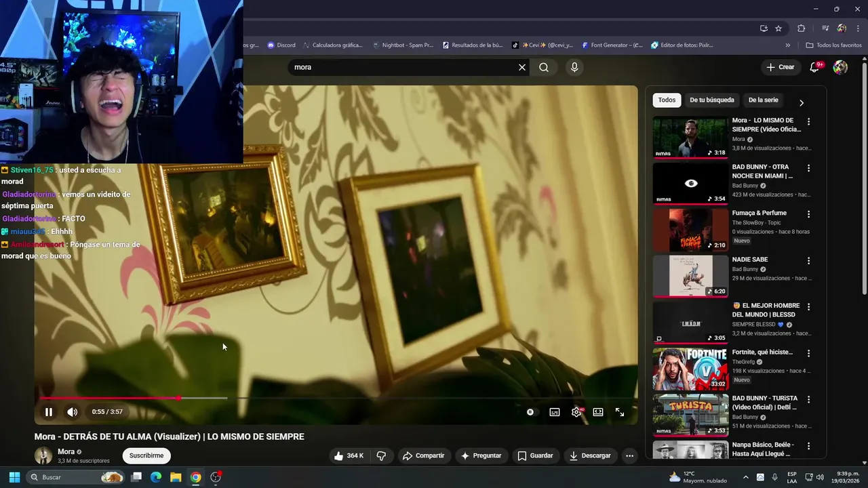Screen dimensions: 868x488
Task: Enter fullscreen mode in player
Action: [620, 412]
